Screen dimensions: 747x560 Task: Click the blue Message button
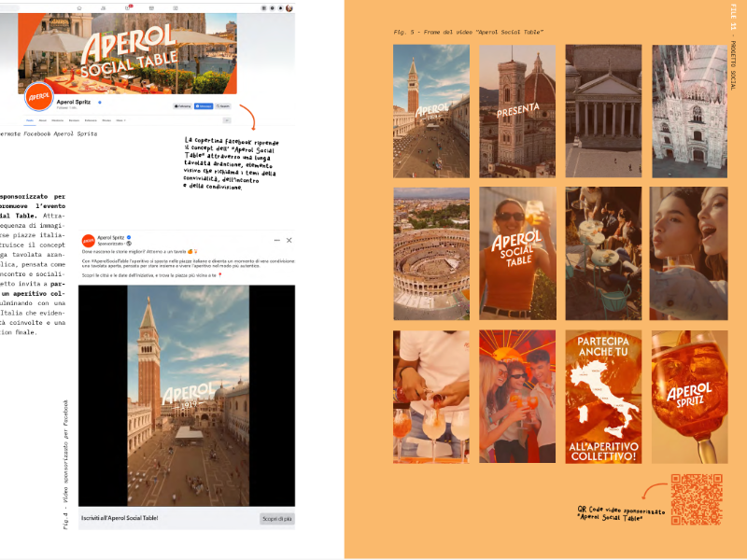coord(204,106)
